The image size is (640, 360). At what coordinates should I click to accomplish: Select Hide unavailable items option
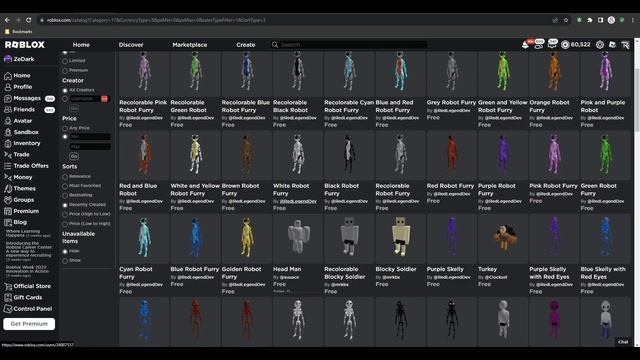[x=65, y=251]
